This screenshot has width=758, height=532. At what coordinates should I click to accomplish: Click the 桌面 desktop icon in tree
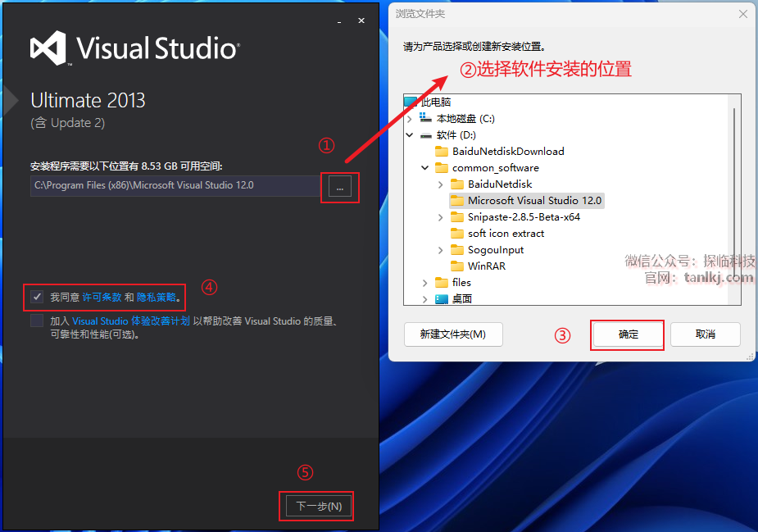(442, 299)
